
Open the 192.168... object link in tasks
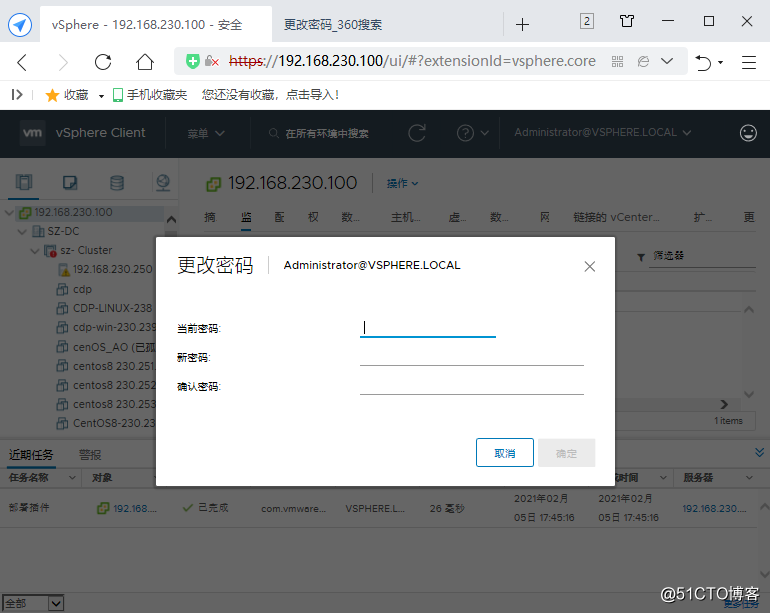[135, 508]
